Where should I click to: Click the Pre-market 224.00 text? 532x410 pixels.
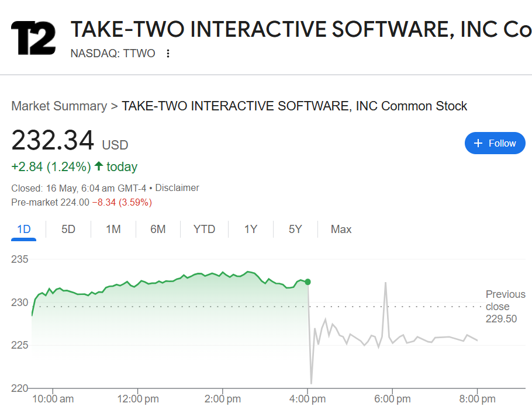[50, 202]
